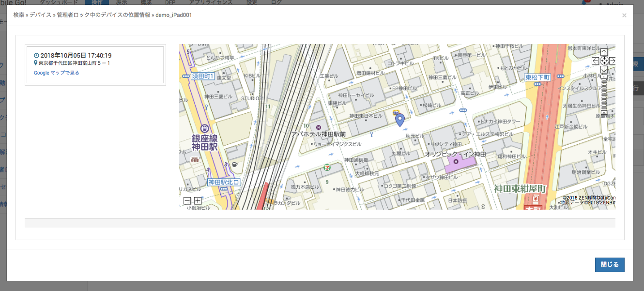Pan the map right with the arrow
Image resolution: width=644 pixels, height=291 pixels.
(x=613, y=61)
